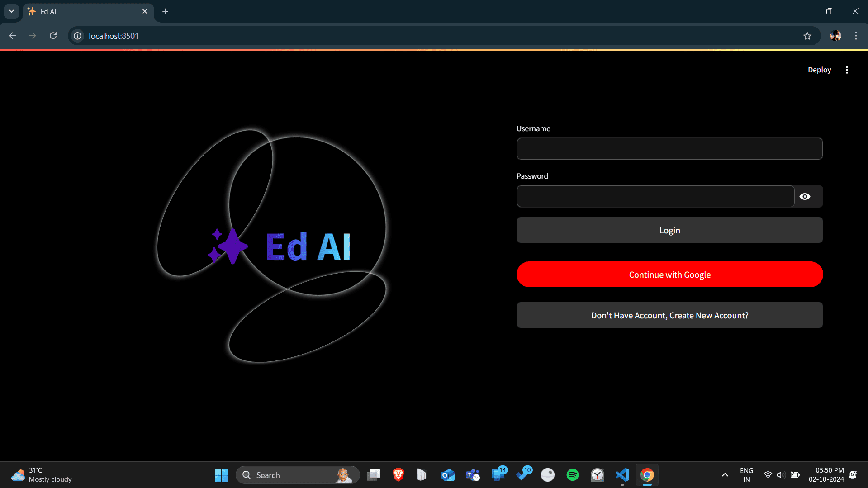Image resolution: width=868 pixels, height=488 pixels.
Task: Open Create New Account button
Action: tap(669, 315)
